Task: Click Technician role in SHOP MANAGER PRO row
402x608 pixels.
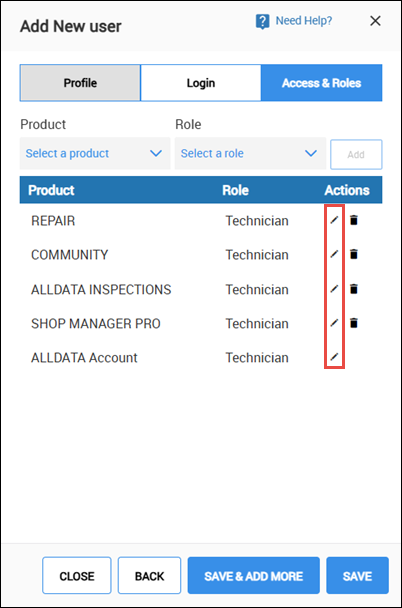Action: click(257, 323)
